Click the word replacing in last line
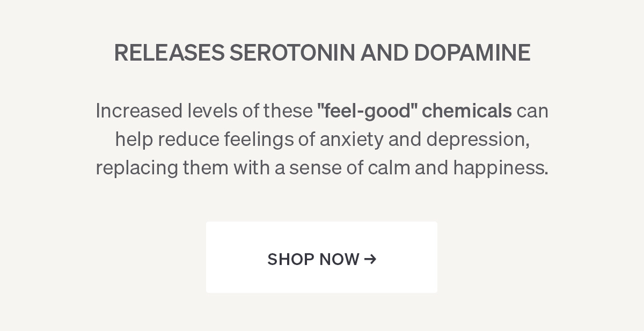This screenshot has height=331, width=644. pyautogui.click(x=137, y=168)
